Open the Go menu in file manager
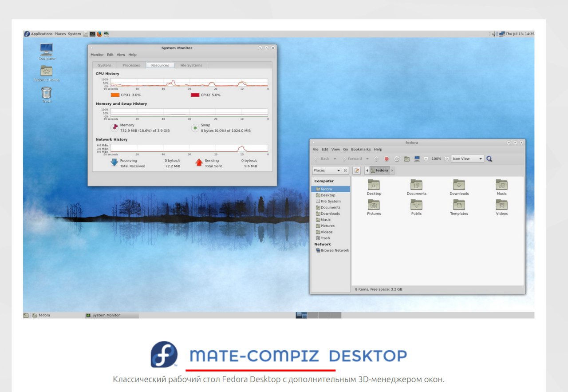This screenshot has height=392, width=568. [x=345, y=149]
